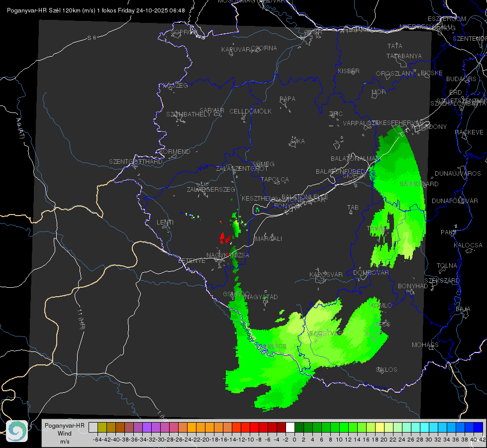Pick the deep blue 40 to 42 swatch
This screenshot has height=448, width=487.
(478, 427)
